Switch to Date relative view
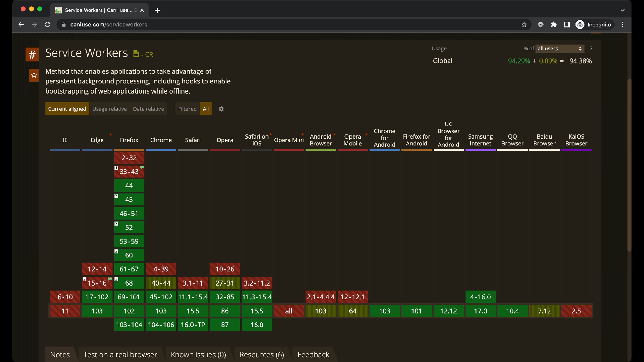Image resolution: width=644 pixels, height=362 pixels. pos(148,109)
